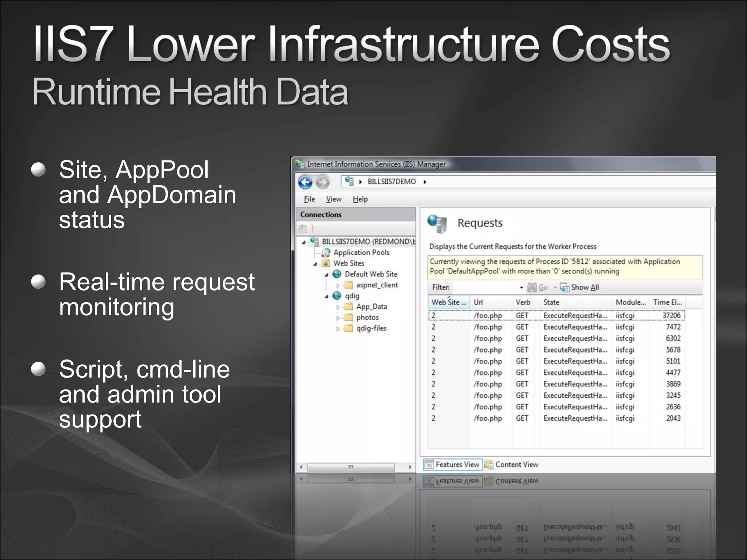Click the Requests page header icon
This screenshot has width=747, height=560.
438,224
